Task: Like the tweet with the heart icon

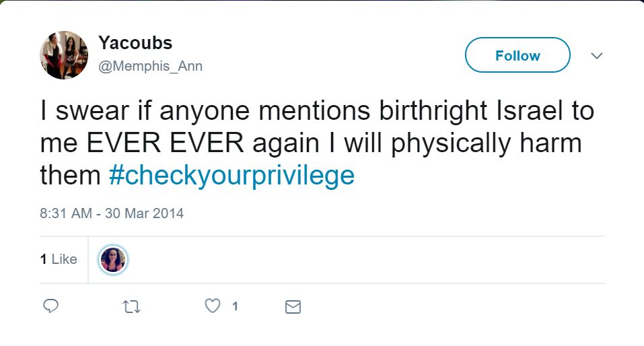Action: [213, 306]
